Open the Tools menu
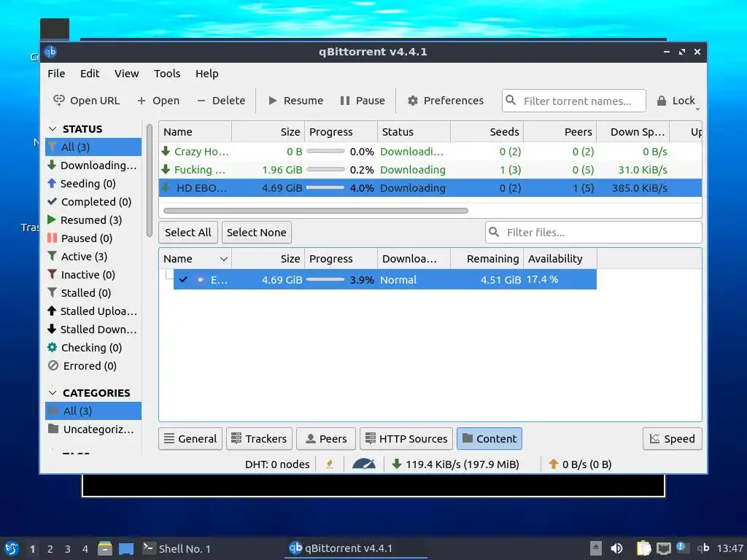The image size is (747, 560). click(x=167, y=74)
